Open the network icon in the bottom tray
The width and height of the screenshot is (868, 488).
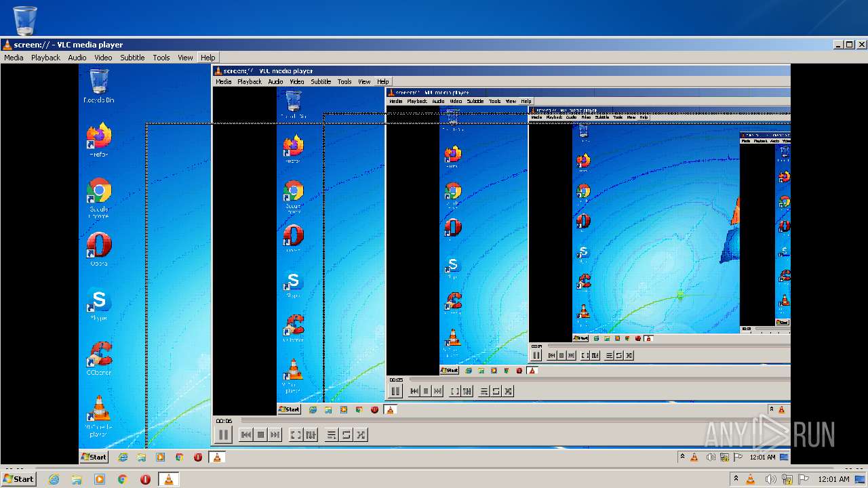click(x=789, y=479)
